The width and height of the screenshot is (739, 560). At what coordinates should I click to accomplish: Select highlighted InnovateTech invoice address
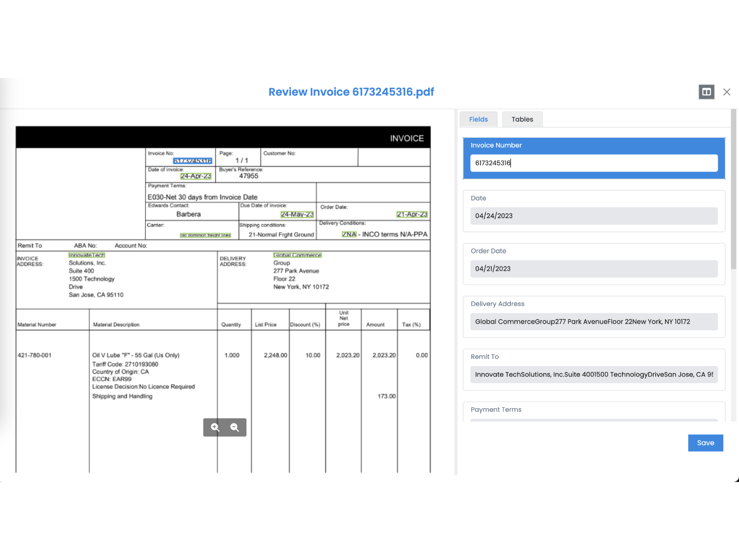click(x=87, y=255)
